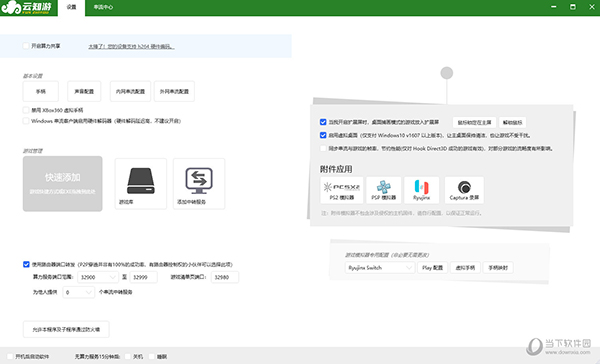This screenshot has height=364, width=600.
Task: Open the external network streaming configuration button
Action: (174, 91)
